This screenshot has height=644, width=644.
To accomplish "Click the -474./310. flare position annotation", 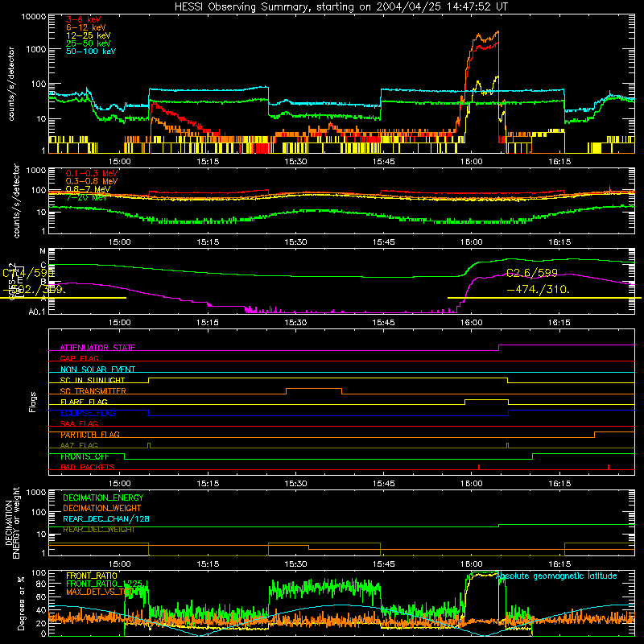I will pos(539,290).
